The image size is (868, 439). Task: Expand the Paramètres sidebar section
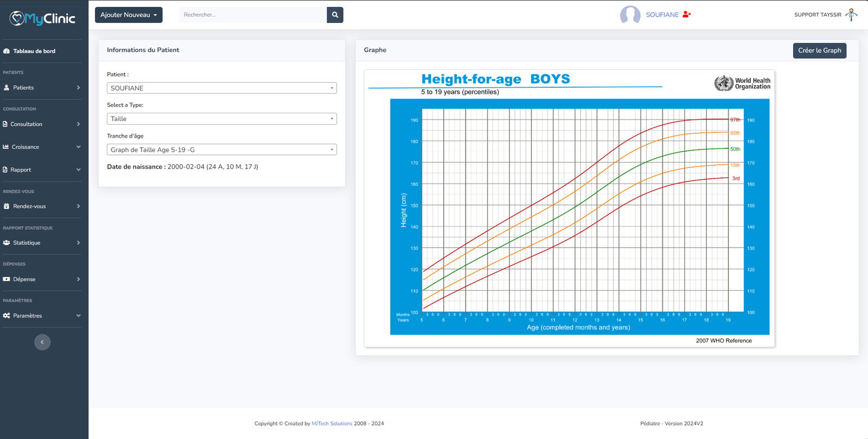pyautogui.click(x=42, y=315)
